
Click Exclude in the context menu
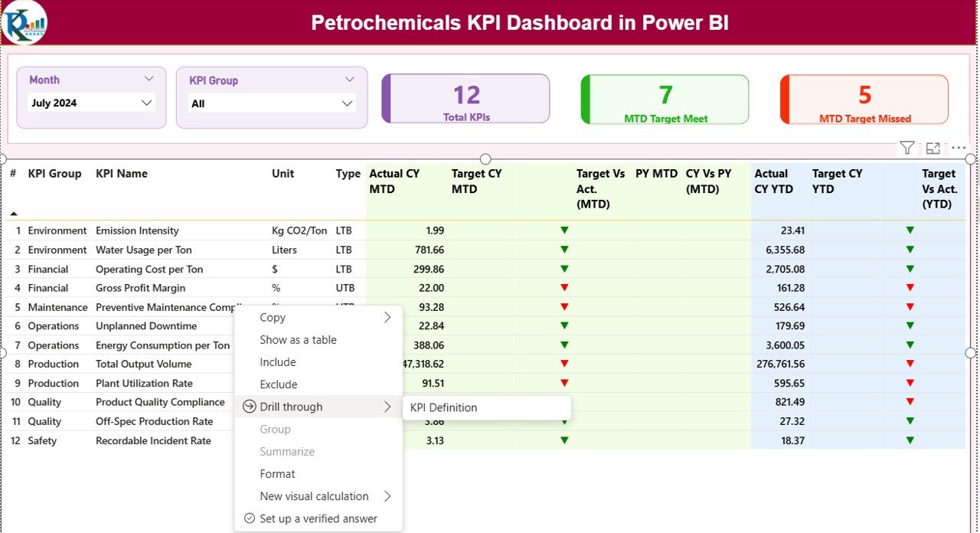tap(278, 384)
